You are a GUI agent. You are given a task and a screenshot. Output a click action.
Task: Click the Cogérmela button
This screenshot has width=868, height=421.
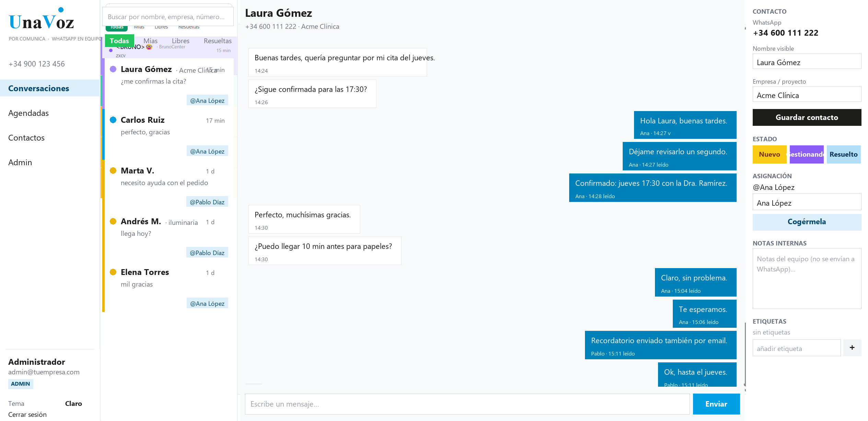807,222
